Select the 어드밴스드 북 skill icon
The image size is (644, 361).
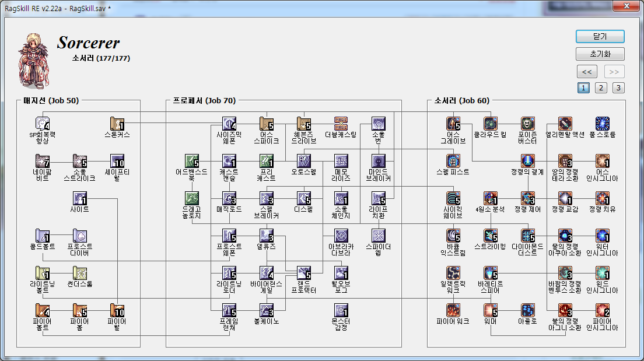tap(192, 161)
